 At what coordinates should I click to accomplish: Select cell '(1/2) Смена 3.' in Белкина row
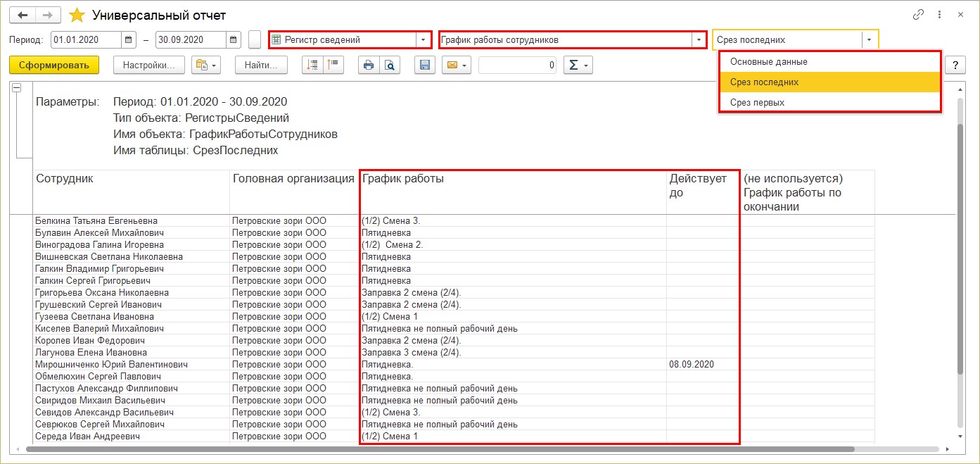point(513,221)
